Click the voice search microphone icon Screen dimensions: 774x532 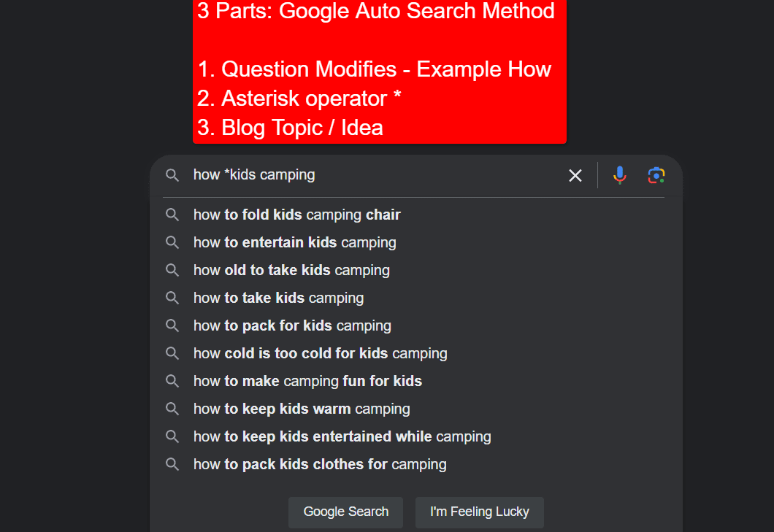point(619,175)
